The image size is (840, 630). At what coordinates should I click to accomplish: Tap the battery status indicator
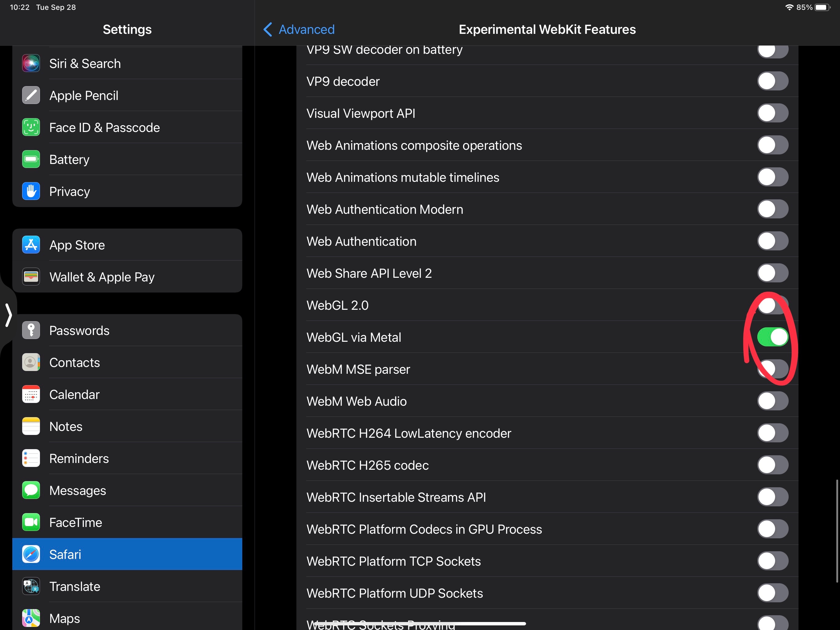(822, 7)
